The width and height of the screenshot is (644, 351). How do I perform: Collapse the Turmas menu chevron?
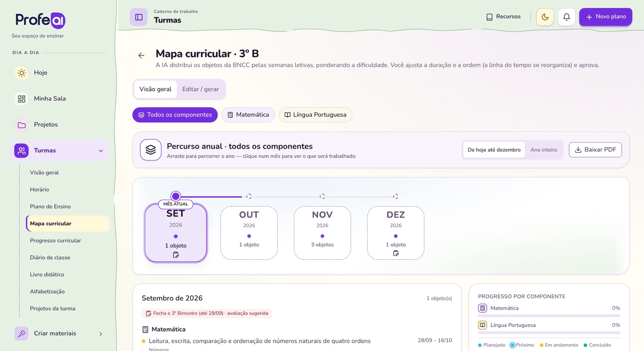(x=101, y=150)
